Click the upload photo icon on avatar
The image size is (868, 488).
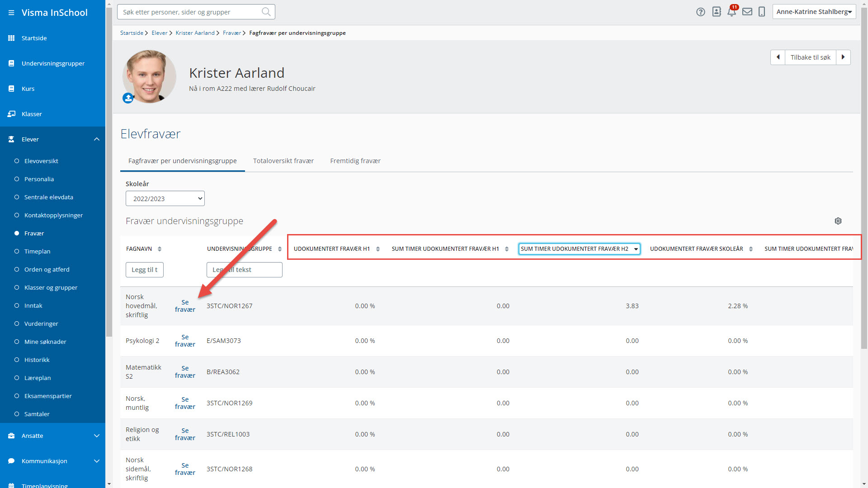(128, 98)
